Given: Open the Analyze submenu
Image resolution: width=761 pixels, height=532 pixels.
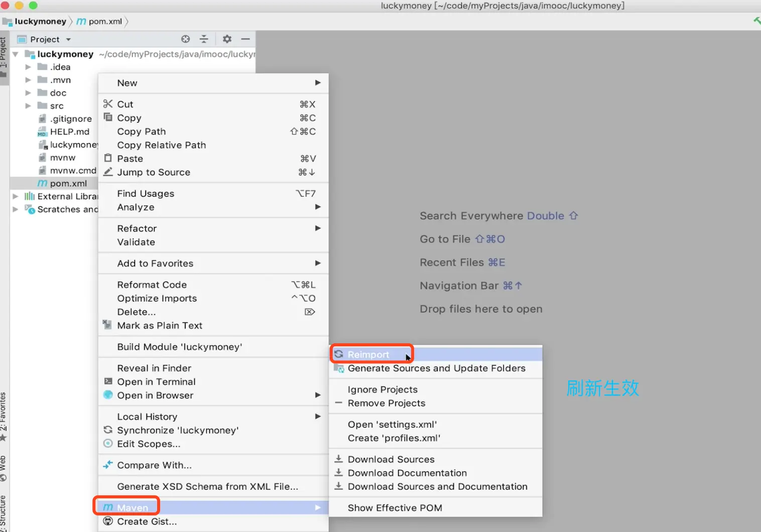Looking at the screenshot, I should (213, 207).
